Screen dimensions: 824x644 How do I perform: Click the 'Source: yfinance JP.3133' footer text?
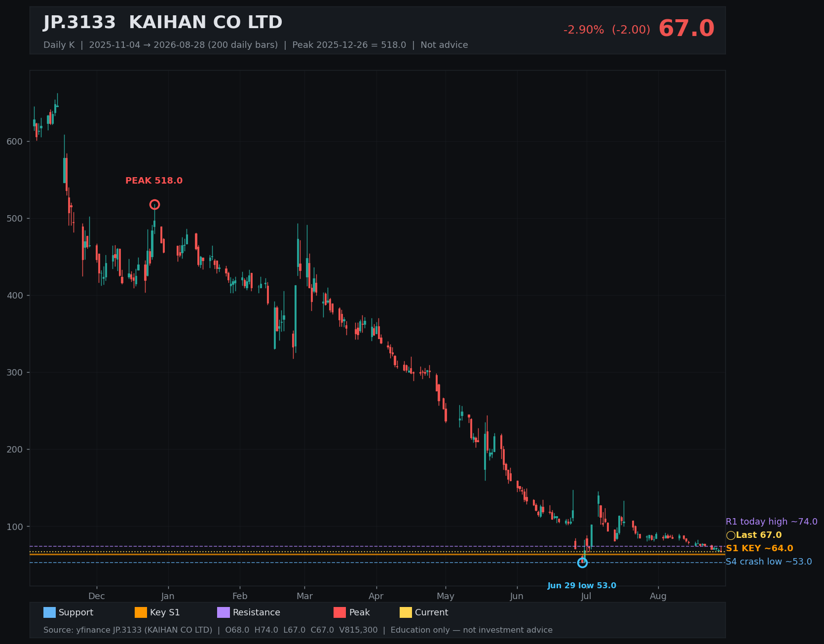click(298, 630)
